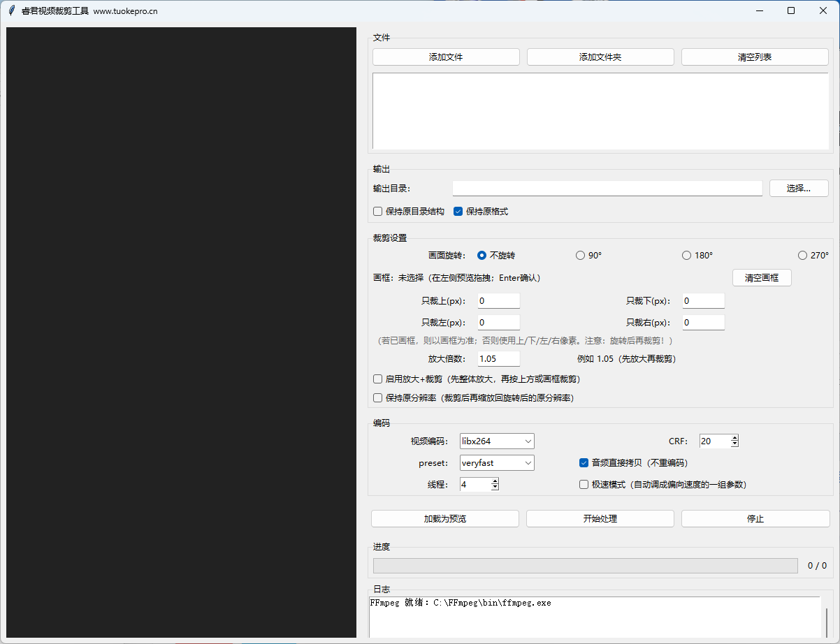Image resolution: width=840 pixels, height=644 pixels.
Task: Decrease the 线程 count with down arrow
Action: click(495, 488)
